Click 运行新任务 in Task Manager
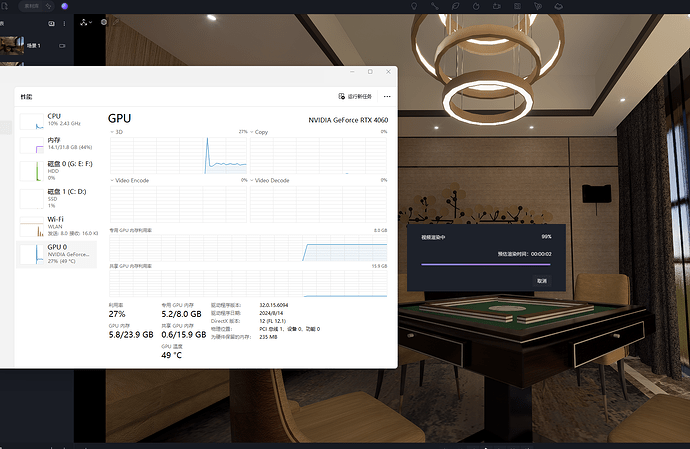The image size is (690, 449). point(355,97)
